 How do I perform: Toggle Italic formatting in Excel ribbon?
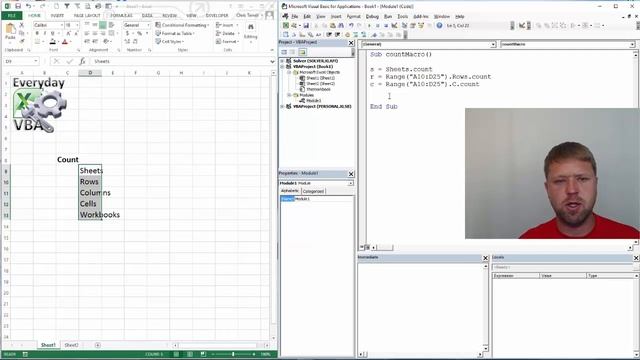[44, 33]
